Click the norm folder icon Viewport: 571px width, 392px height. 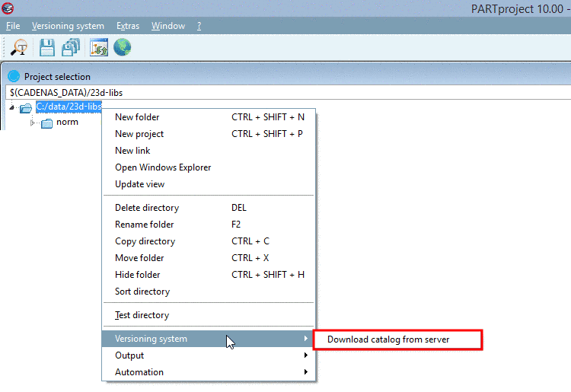coord(47,123)
